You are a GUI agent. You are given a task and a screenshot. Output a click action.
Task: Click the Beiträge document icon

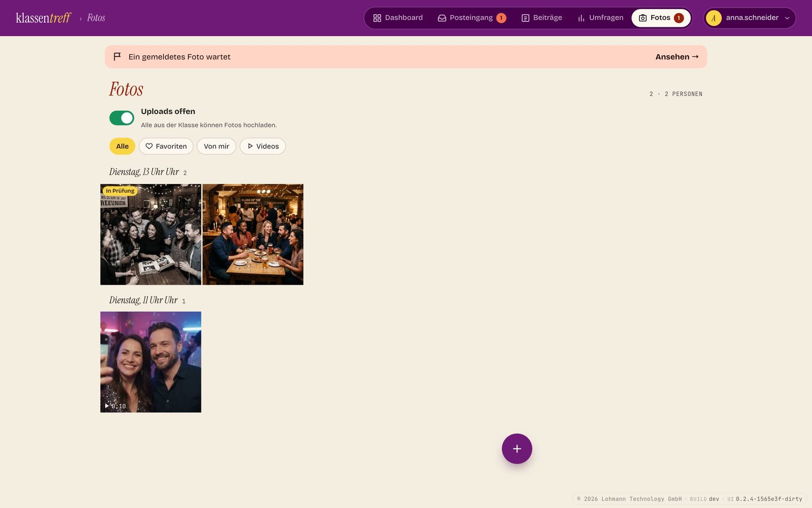[525, 18]
